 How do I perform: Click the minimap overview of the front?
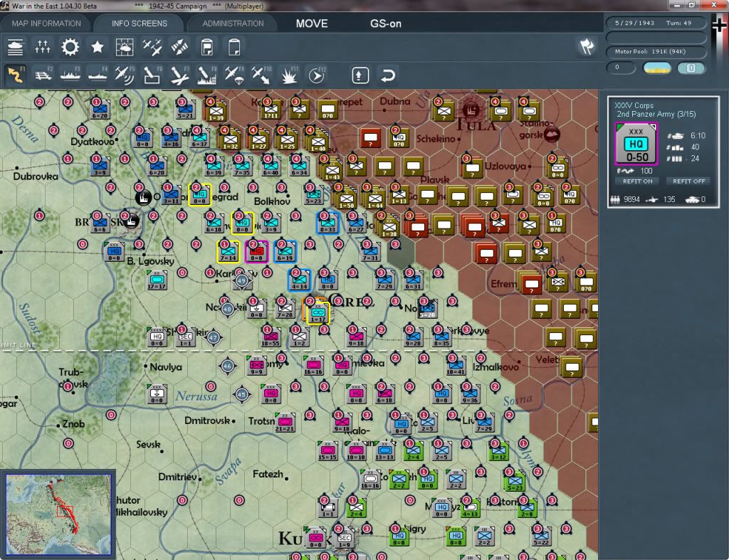point(58,514)
